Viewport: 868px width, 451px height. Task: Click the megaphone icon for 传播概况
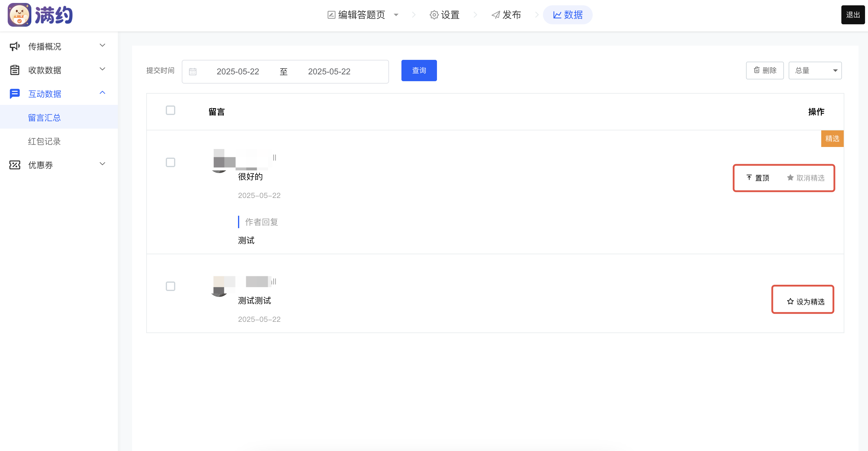pos(15,46)
